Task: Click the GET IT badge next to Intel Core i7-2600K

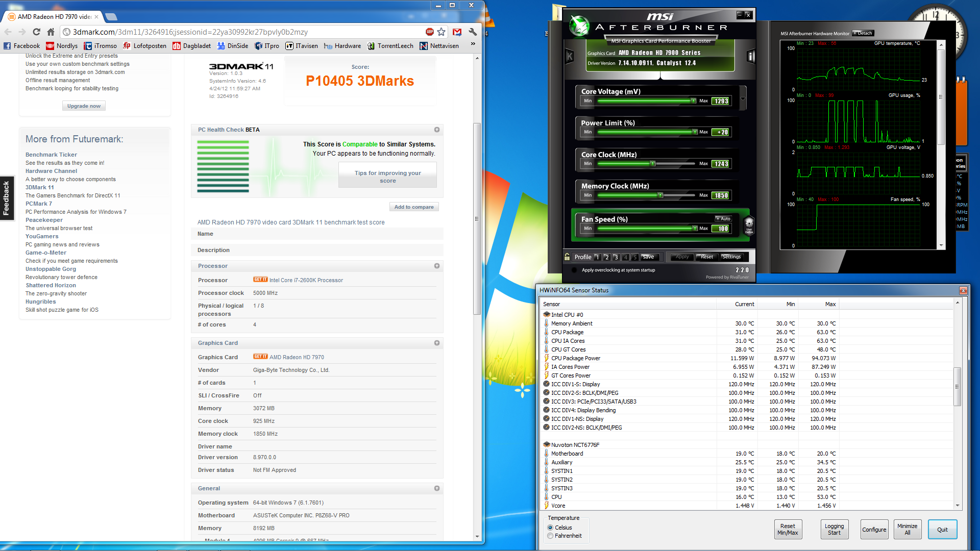Action: click(260, 280)
